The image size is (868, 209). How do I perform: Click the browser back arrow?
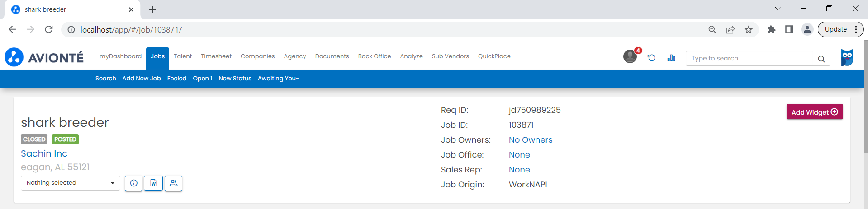pos(13,29)
